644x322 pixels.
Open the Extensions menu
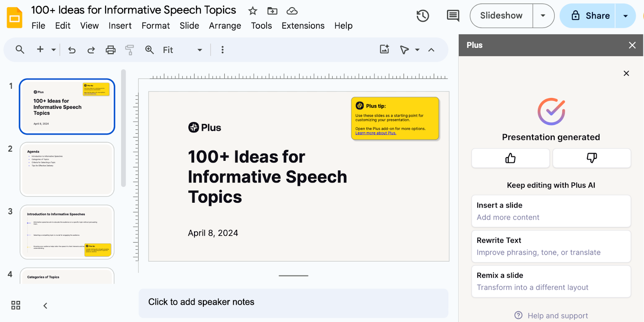pos(303,26)
